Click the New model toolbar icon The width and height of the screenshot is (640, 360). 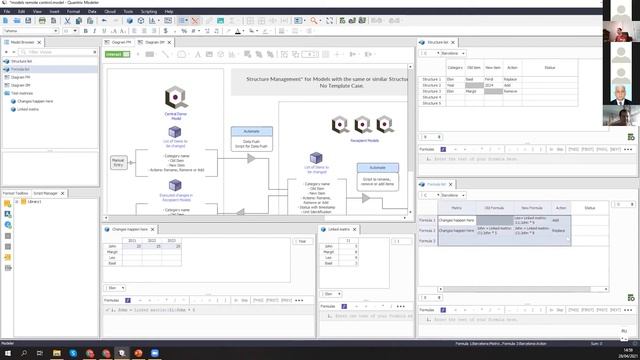[x=6, y=20]
